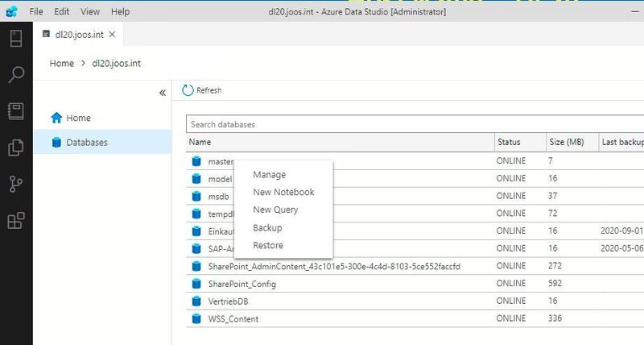Viewport: 644px width, 345px height.
Task: Sort by the Name column header
Action: pyautogui.click(x=340, y=143)
